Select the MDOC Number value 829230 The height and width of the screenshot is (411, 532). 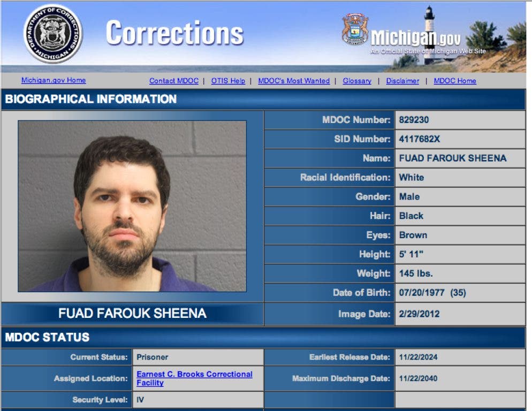[414, 120]
